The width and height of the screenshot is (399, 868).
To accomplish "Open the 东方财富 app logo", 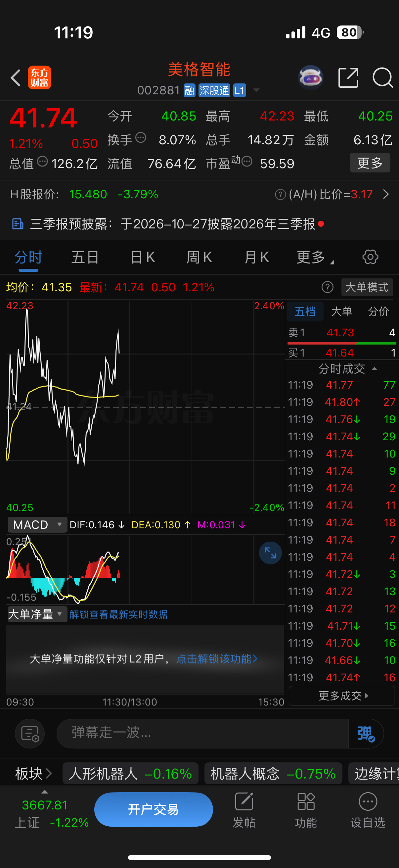I will 39,77.
